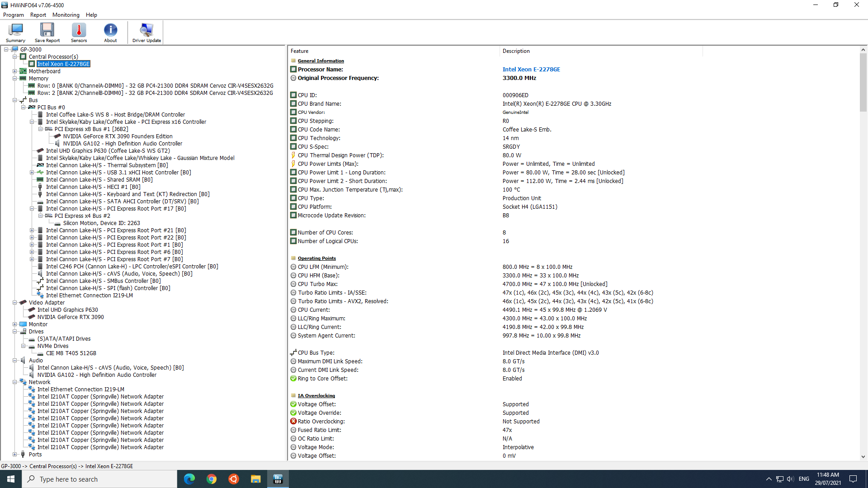Click the taskbar search box
The width and height of the screenshot is (868, 488).
click(99, 479)
